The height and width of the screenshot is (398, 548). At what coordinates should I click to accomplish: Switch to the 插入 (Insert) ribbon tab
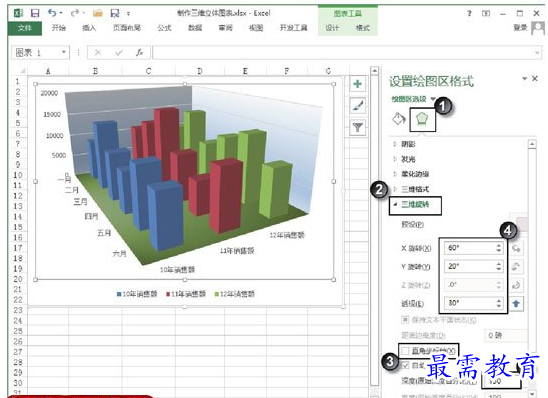point(89,28)
